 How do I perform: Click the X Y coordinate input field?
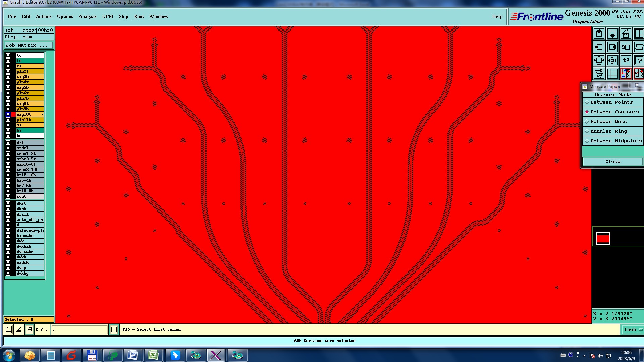pos(80,329)
